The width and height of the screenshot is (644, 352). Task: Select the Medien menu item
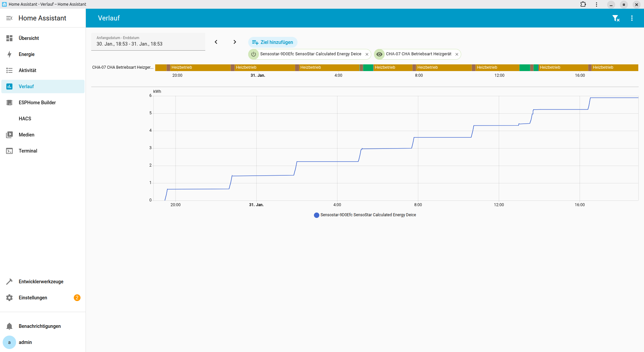[26, 135]
